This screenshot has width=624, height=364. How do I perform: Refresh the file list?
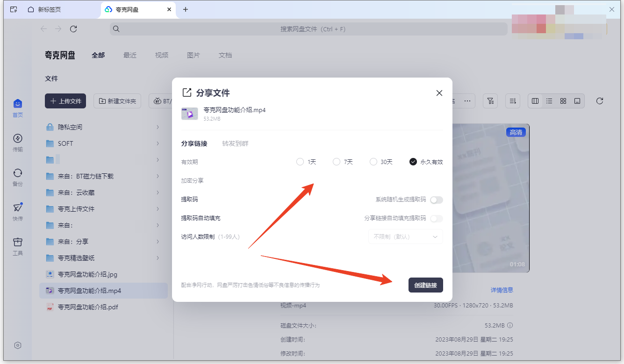(600, 100)
